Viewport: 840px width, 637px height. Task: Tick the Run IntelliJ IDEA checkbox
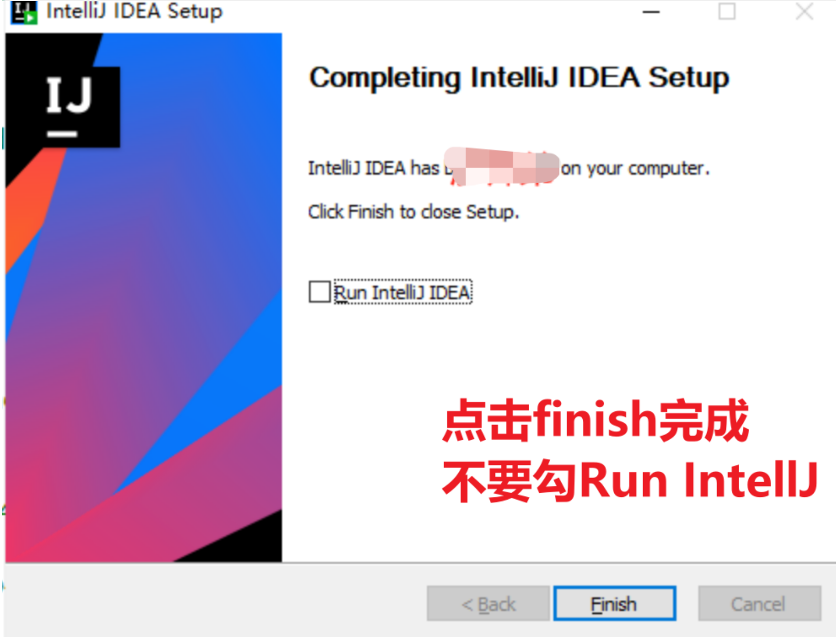319,292
